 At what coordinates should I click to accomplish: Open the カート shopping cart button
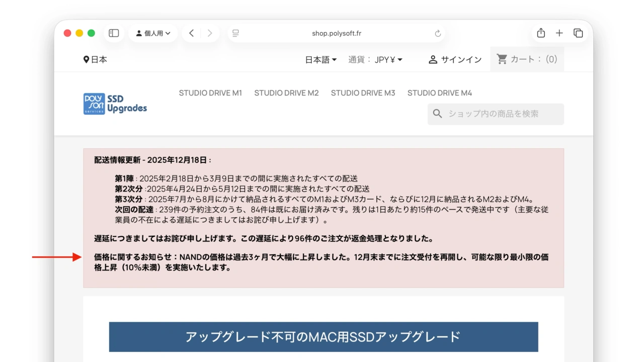[x=527, y=59]
